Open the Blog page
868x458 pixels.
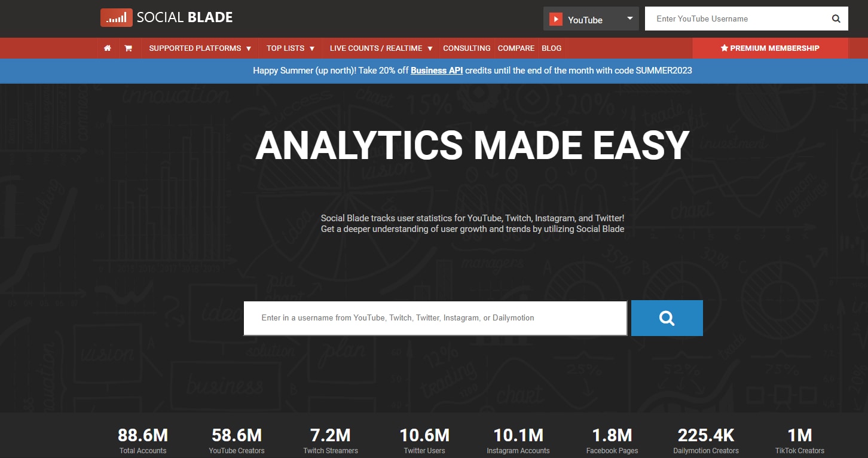pyautogui.click(x=552, y=48)
